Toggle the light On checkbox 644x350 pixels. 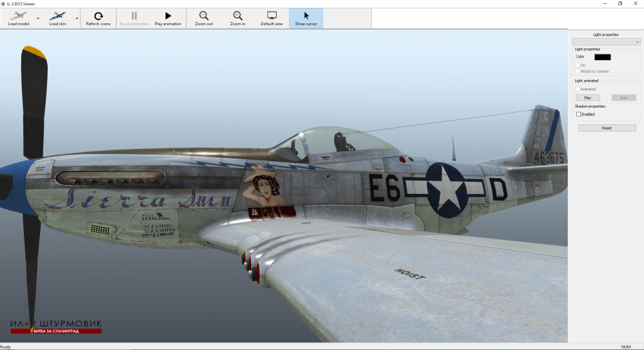point(578,65)
